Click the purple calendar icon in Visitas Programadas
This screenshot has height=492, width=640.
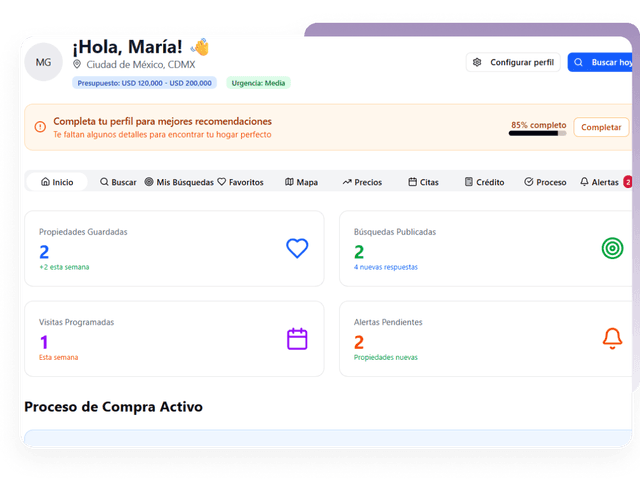click(297, 339)
